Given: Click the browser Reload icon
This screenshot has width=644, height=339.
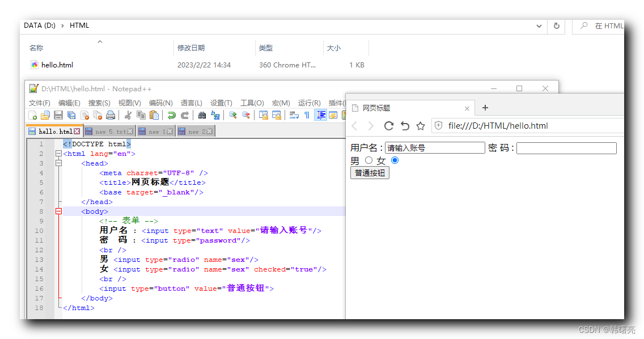Looking at the screenshot, I should tap(388, 126).
